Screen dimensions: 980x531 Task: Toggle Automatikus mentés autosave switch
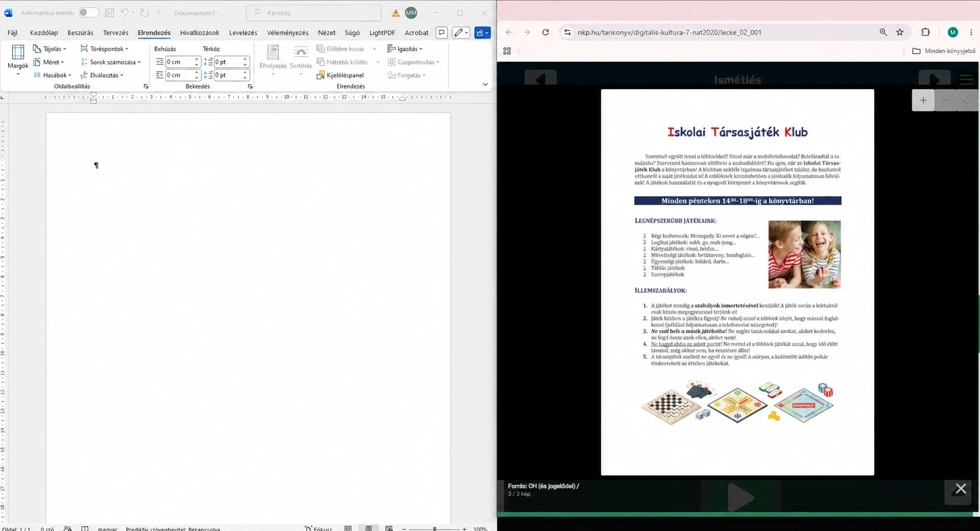[89, 13]
